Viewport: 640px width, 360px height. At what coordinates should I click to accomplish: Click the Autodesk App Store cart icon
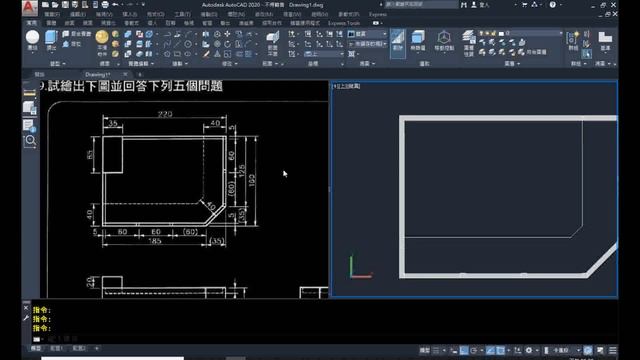point(524,5)
